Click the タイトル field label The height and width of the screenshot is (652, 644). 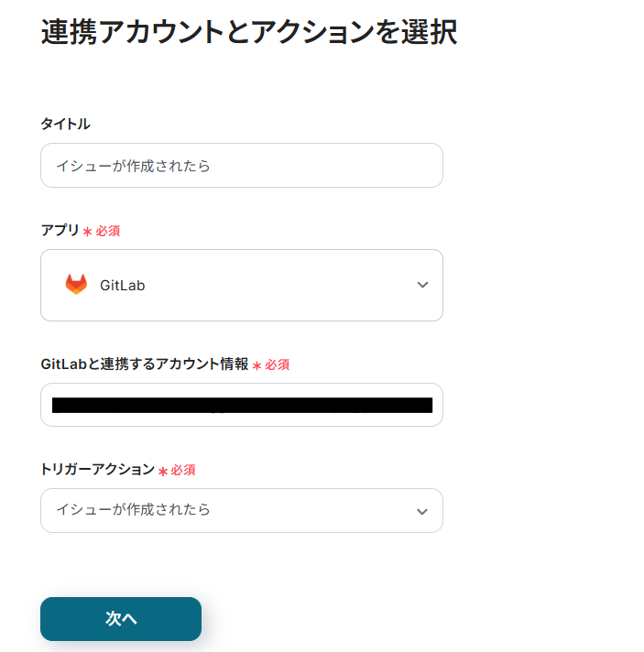[65, 124]
